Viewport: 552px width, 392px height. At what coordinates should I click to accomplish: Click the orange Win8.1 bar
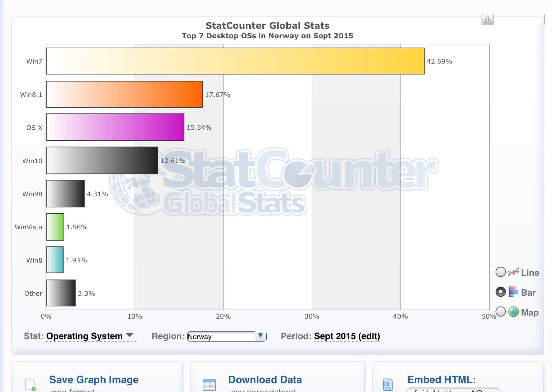coord(124,94)
